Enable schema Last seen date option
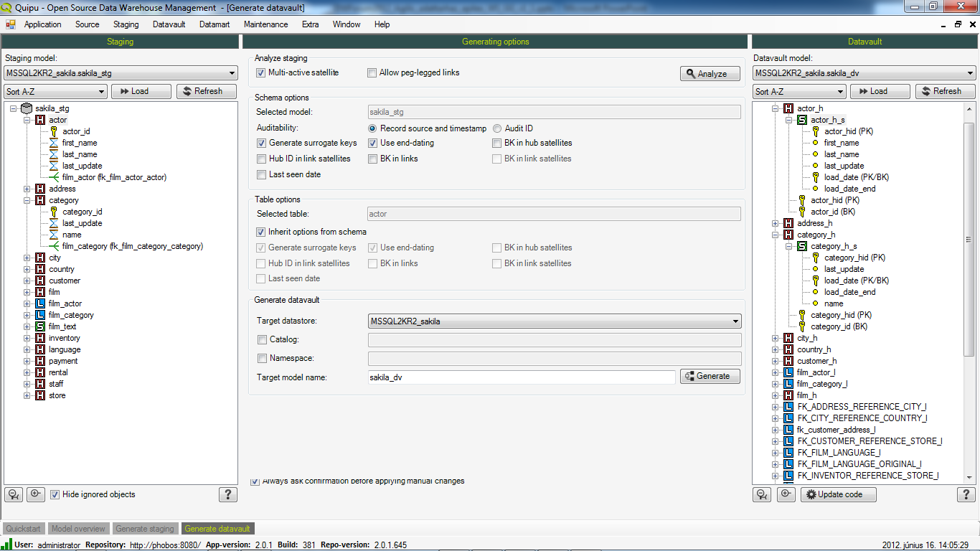Image resolution: width=980 pixels, height=551 pixels. [261, 174]
